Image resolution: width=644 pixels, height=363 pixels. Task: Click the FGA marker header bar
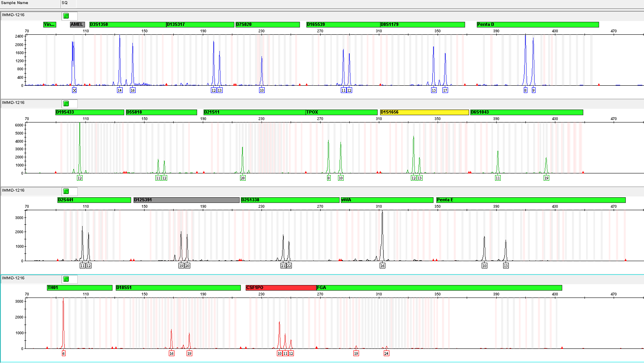tap(439, 288)
